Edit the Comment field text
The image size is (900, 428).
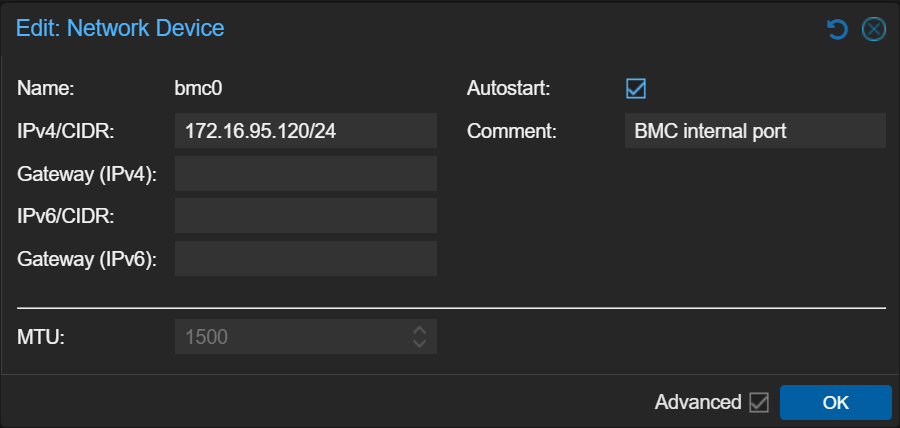755,131
